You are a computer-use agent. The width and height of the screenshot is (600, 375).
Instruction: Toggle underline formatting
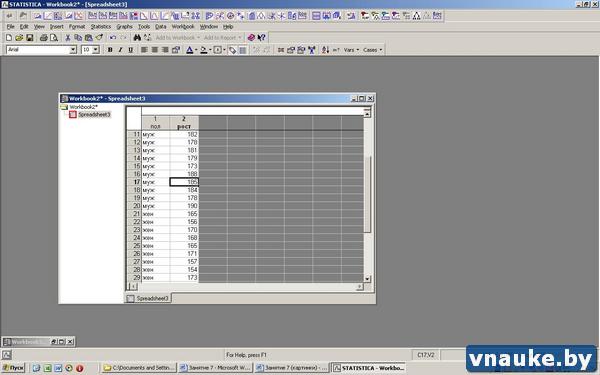(x=130, y=50)
